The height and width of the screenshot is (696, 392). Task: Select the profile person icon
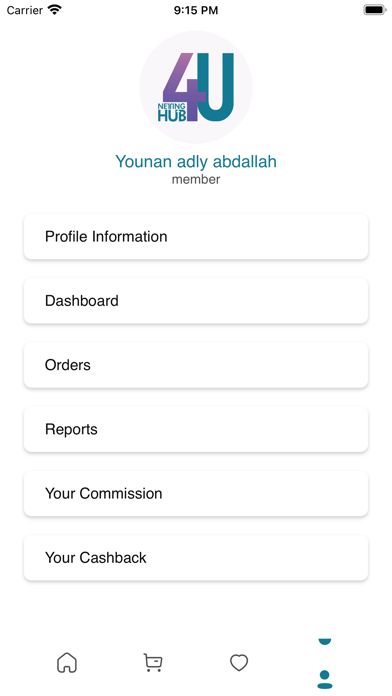[325, 679]
